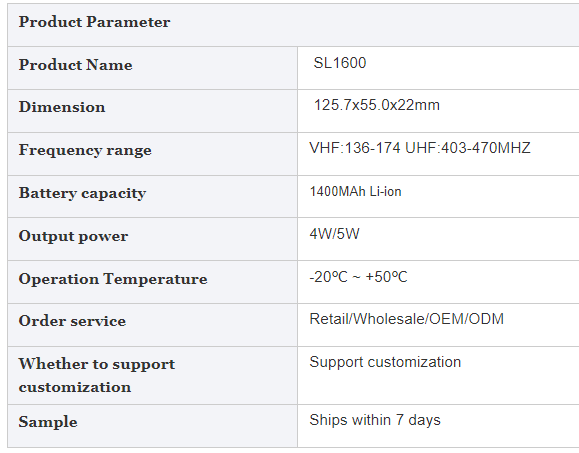Select Whether to support customization label
Screen dimensions: 579x453
(97, 375)
